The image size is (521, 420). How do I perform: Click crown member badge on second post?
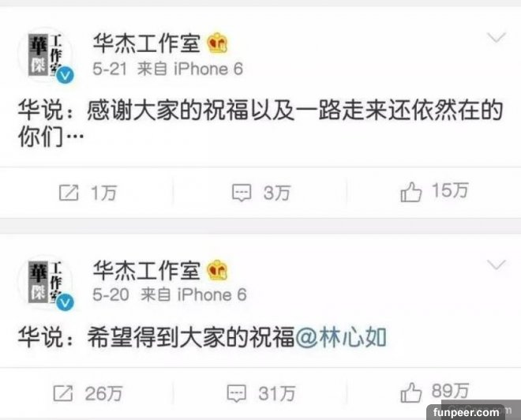[x=218, y=270]
